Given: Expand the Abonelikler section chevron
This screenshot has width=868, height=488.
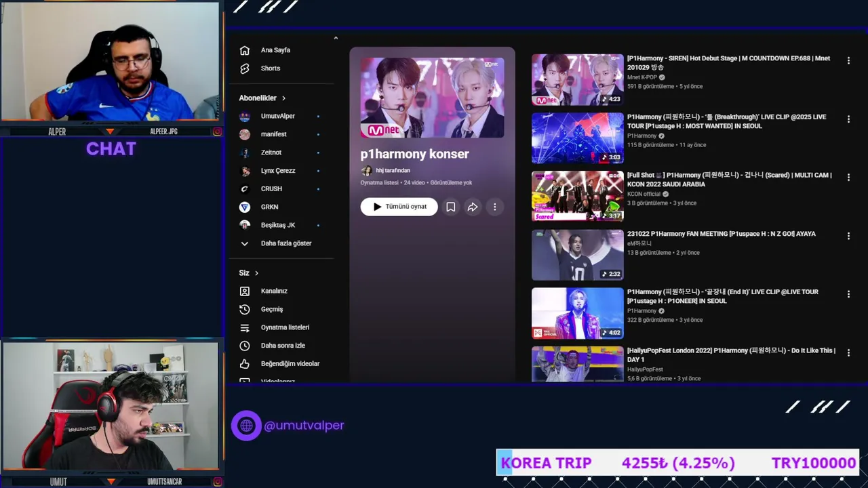Looking at the screenshot, I should (x=283, y=98).
